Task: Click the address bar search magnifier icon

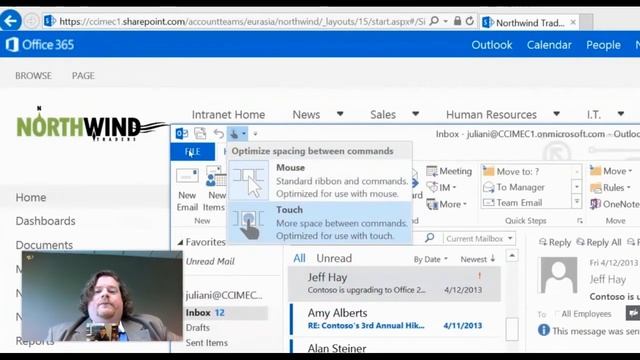Action: click(x=435, y=21)
